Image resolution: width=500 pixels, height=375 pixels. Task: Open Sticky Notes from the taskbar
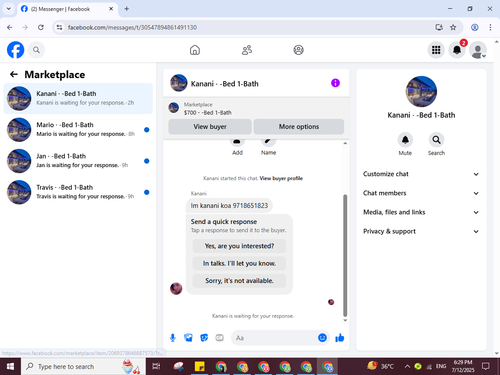coord(200,366)
